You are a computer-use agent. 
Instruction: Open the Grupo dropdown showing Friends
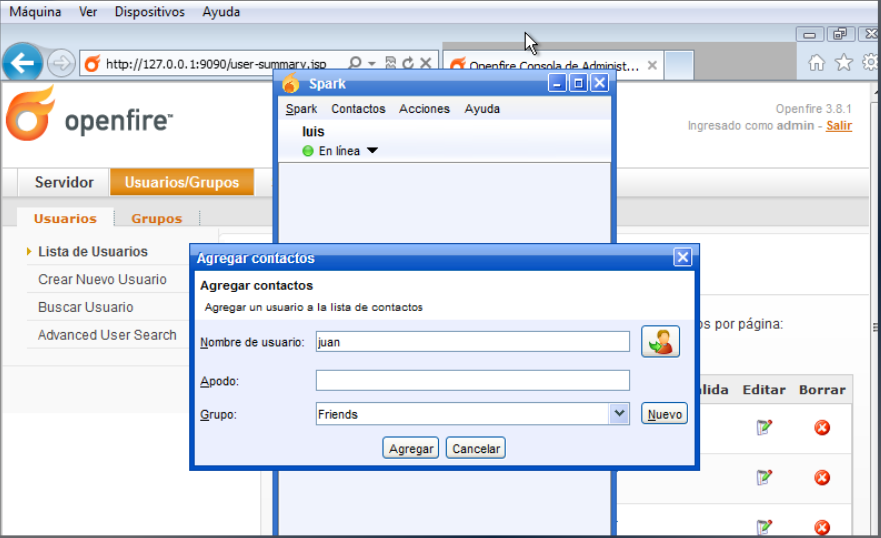619,413
